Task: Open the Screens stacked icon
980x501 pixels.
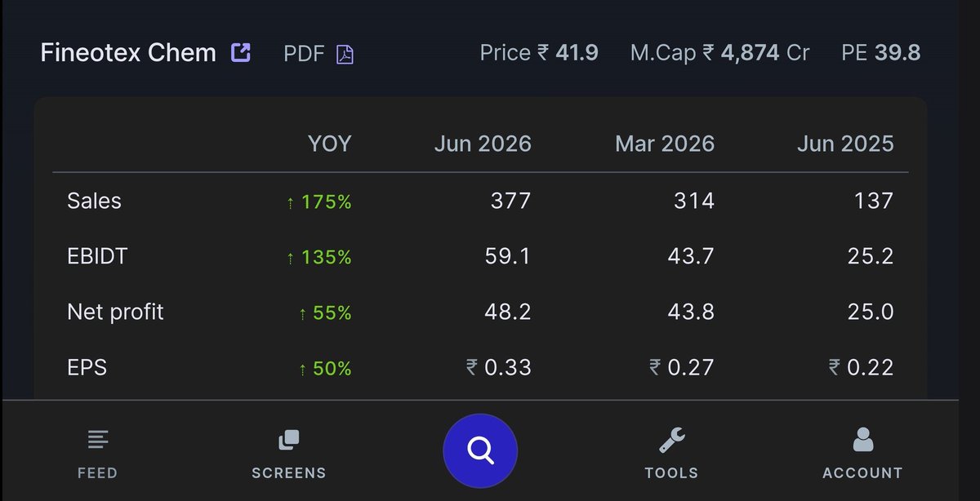Action: coord(289,441)
